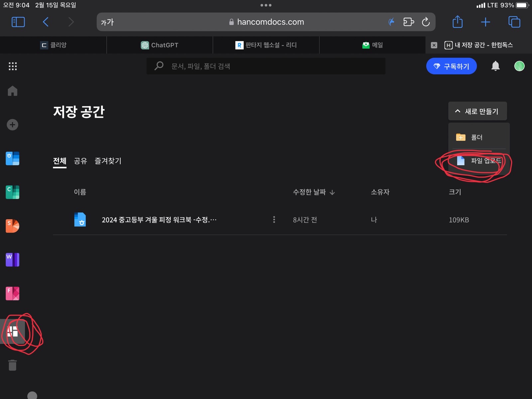Open the Trash icon at sidebar bottom
The width and height of the screenshot is (532, 399).
(x=12, y=365)
